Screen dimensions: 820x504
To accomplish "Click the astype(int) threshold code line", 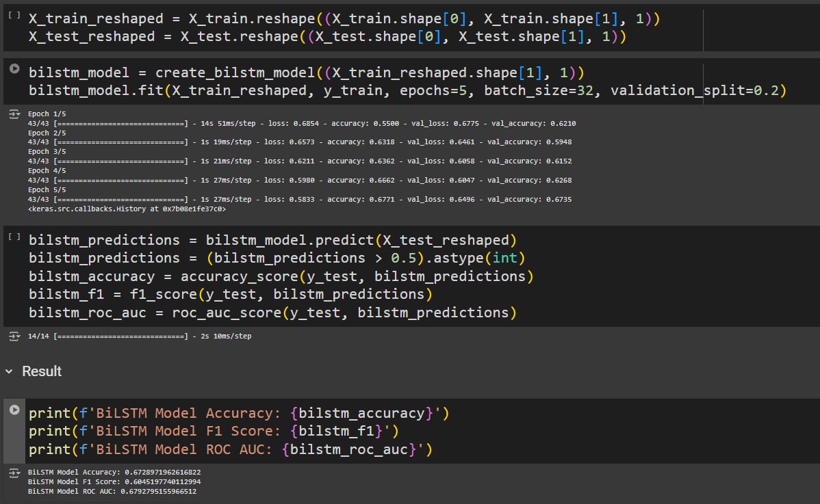I will pos(277,258).
